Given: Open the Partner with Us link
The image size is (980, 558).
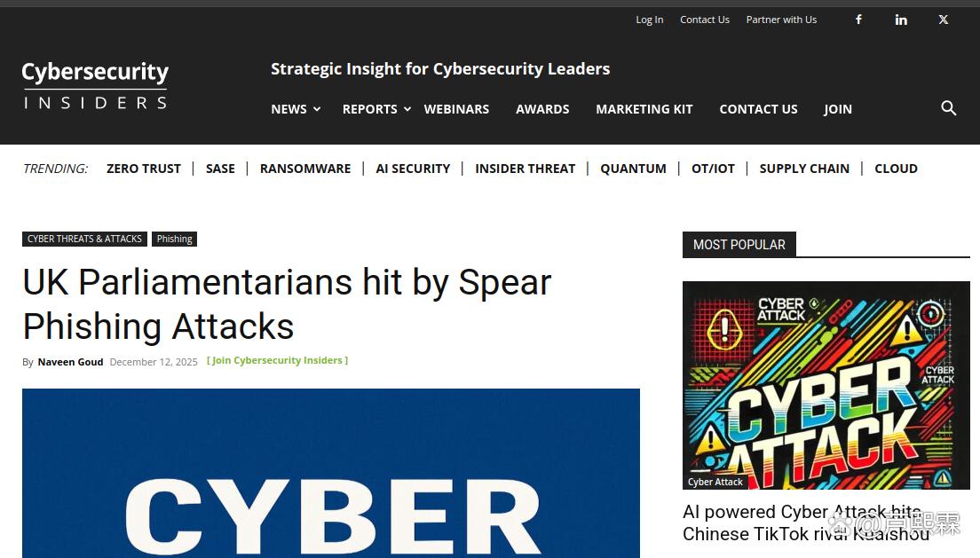Looking at the screenshot, I should 781,20.
